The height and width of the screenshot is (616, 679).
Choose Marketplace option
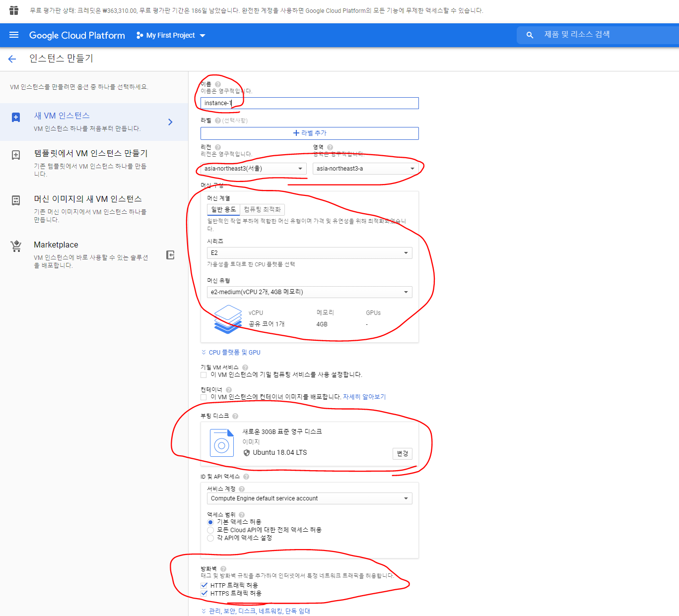click(x=94, y=254)
